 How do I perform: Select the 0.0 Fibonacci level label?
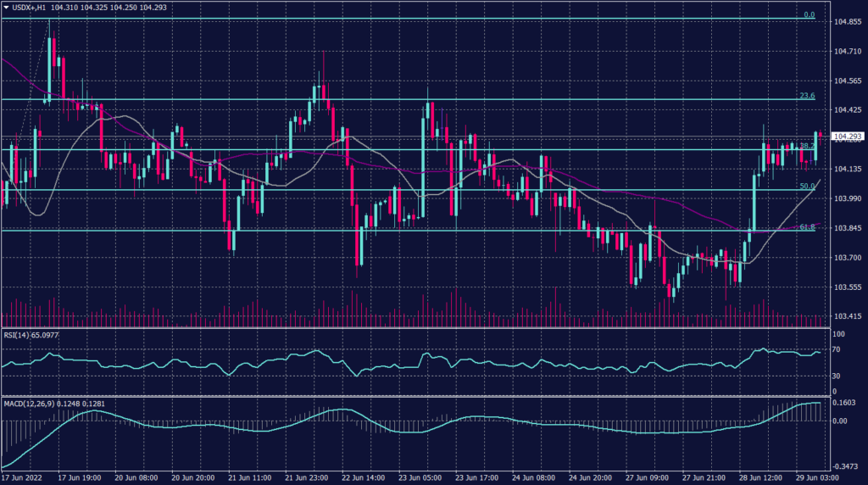[809, 14]
